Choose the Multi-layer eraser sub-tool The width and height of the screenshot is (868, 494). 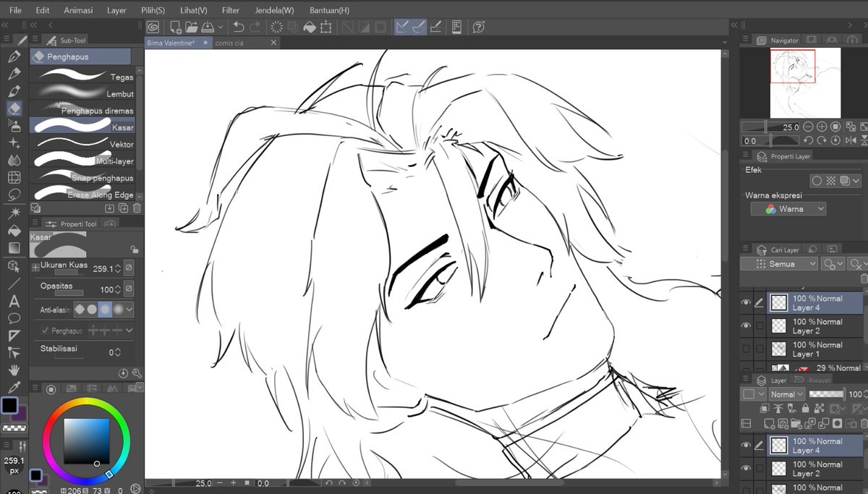tap(82, 160)
